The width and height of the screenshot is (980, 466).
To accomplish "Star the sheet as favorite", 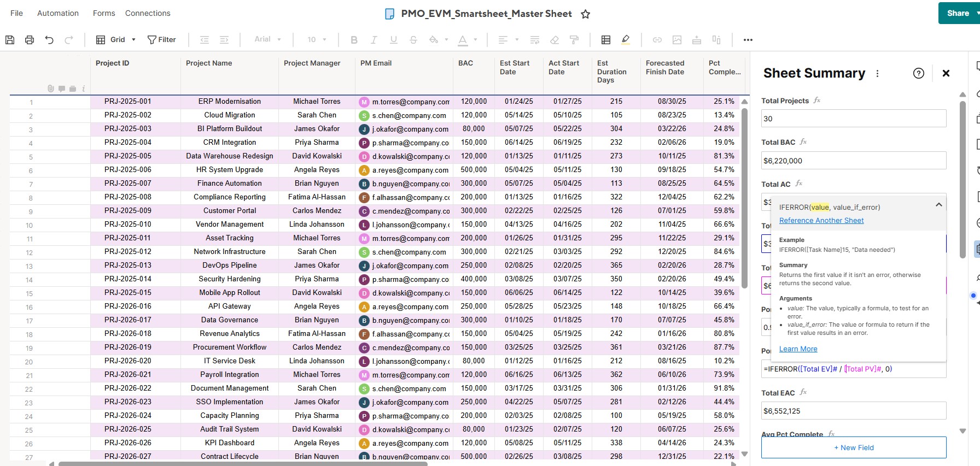I will [585, 14].
